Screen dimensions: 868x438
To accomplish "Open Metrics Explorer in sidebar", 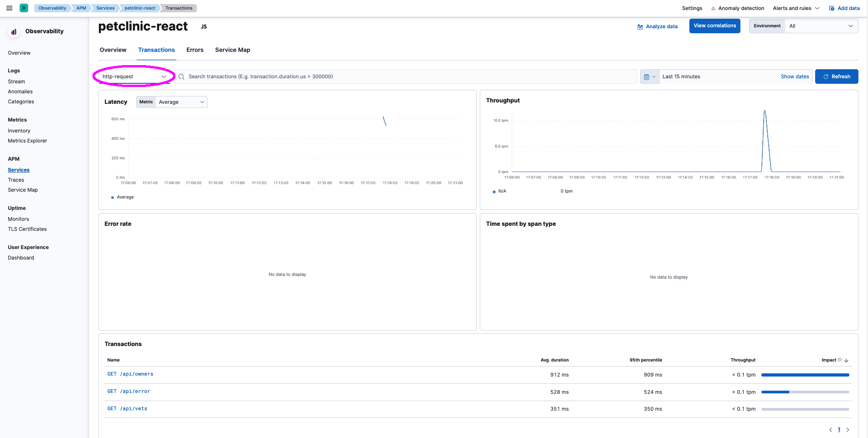I will [27, 141].
